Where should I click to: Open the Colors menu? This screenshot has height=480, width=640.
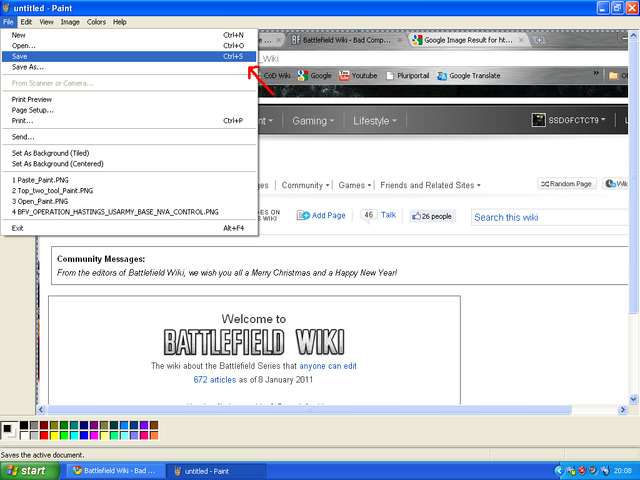click(96, 22)
